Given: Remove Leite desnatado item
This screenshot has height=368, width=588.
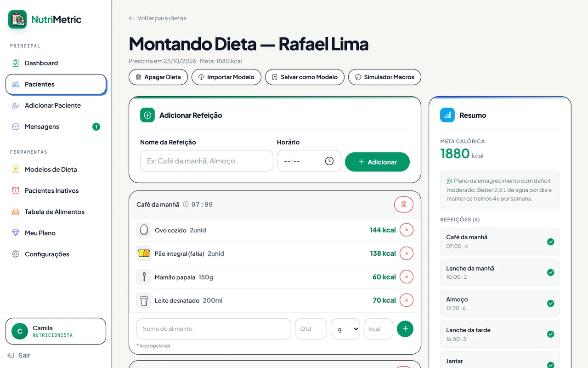Looking at the screenshot, I should (x=407, y=300).
